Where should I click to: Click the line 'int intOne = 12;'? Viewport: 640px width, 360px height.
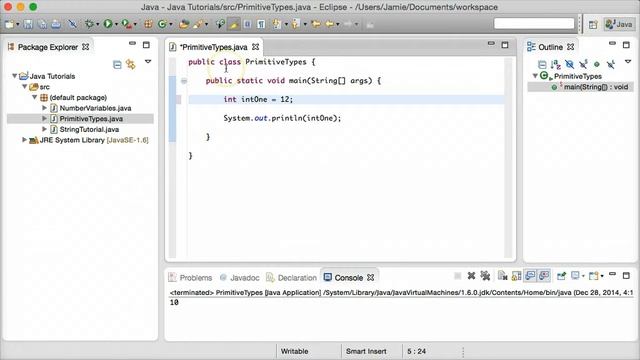pyautogui.click(x=258, y=99)
